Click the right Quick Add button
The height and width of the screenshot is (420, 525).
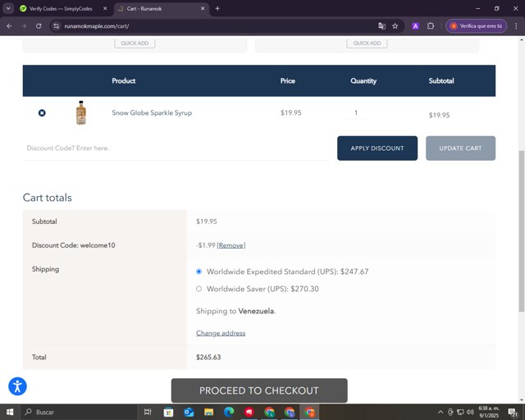[367, 43]
